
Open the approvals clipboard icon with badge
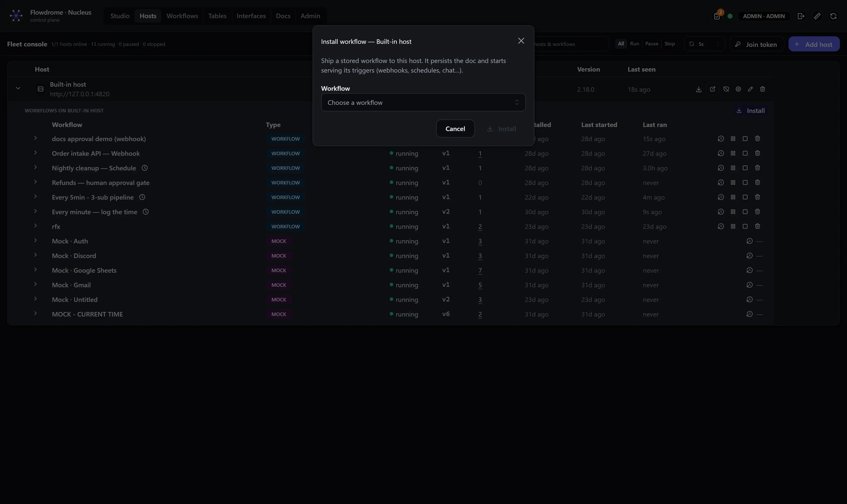(717, 16)
